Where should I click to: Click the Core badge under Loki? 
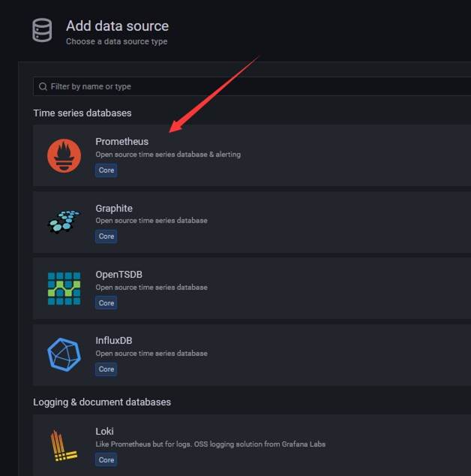[x=106, y=460]
